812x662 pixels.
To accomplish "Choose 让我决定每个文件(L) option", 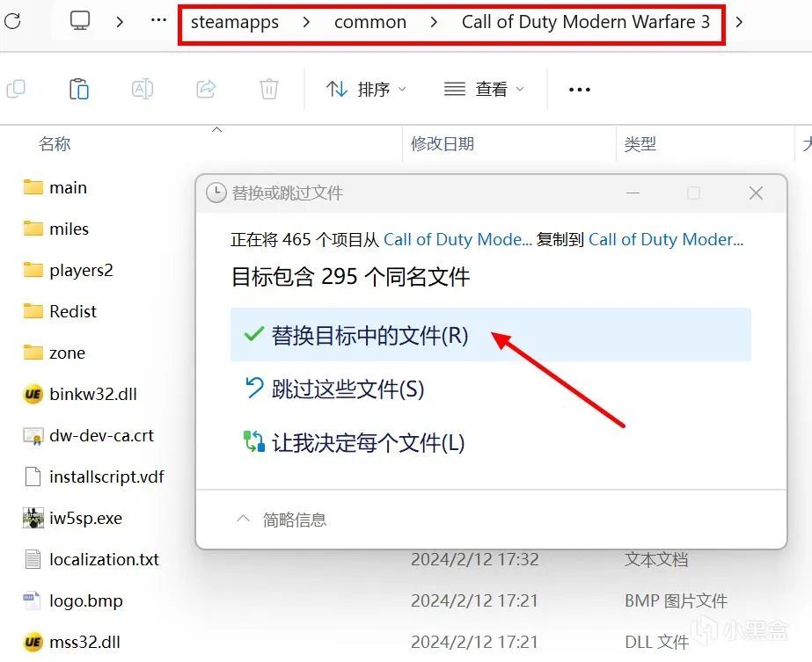I will tap(490, 442).
